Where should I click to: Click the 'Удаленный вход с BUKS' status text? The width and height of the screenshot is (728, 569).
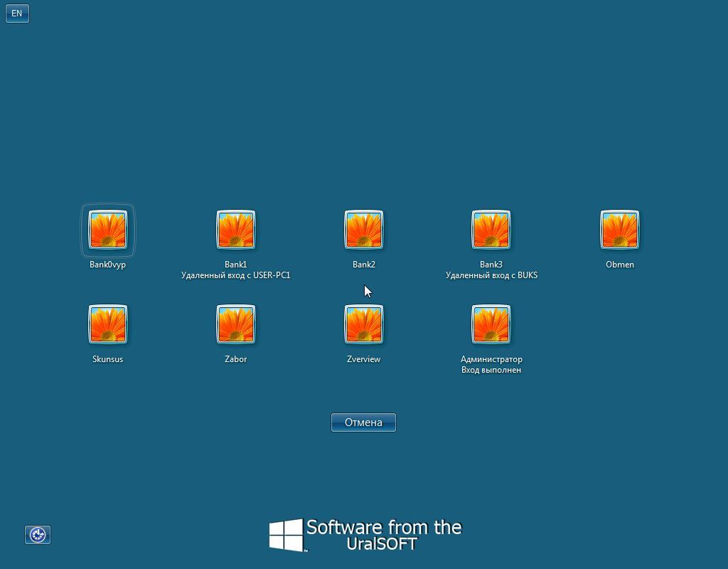(492, 275)
